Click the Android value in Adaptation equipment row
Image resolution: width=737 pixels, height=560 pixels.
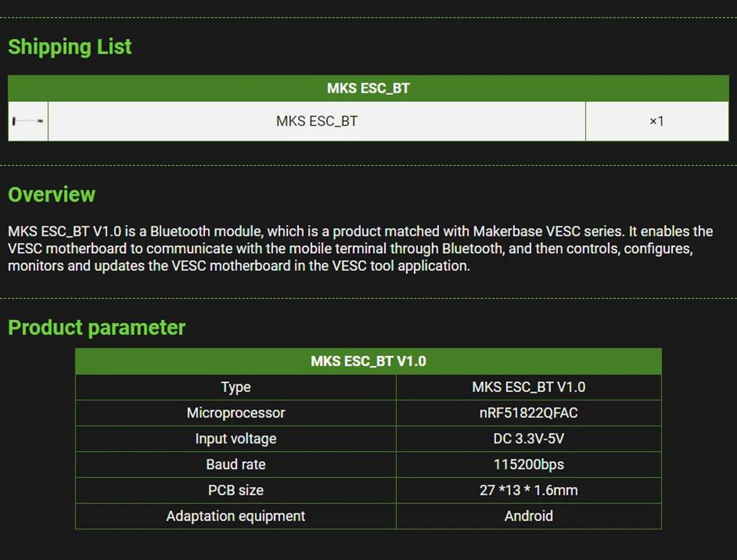click(x=528, y=516)
